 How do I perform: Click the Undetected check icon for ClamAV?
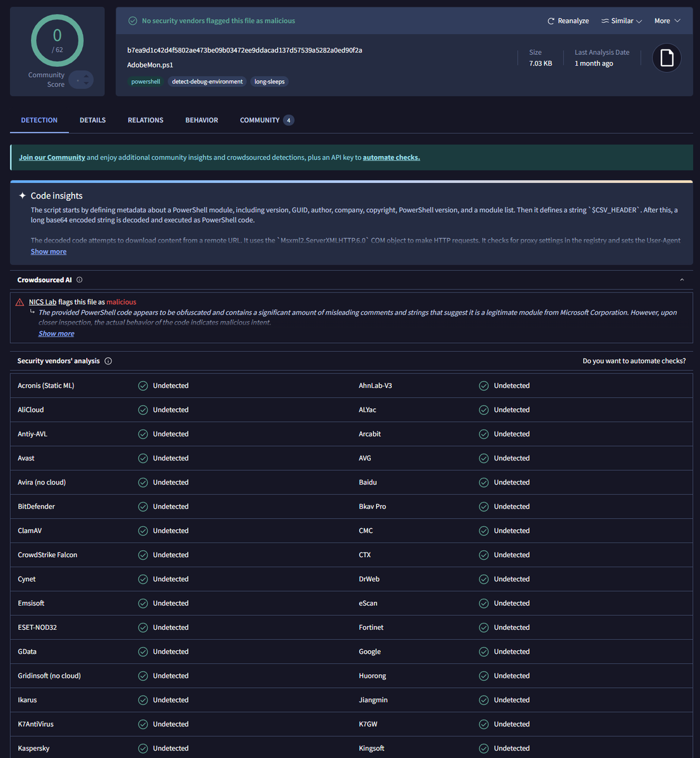143,531
